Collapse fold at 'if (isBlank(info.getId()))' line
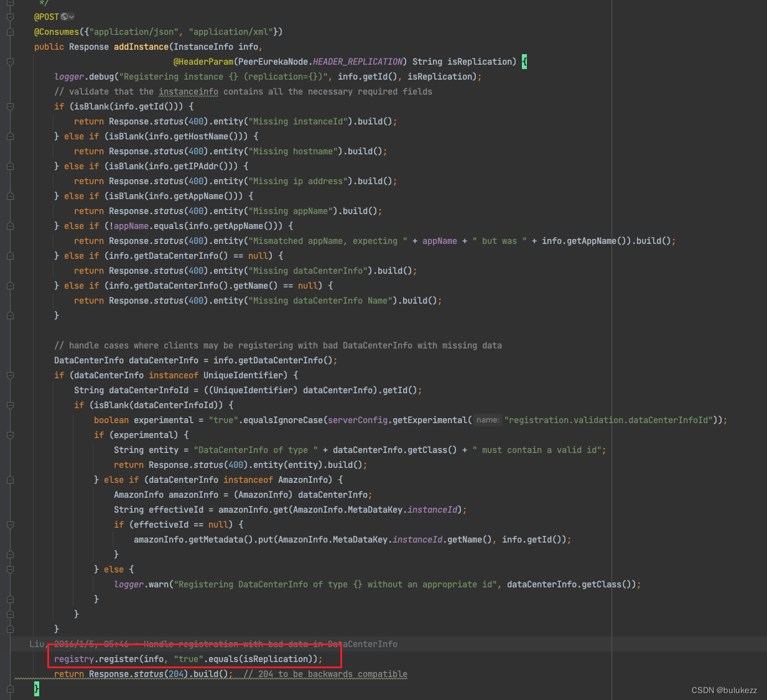This screenshot has width=767, height=700. point(10,106)
